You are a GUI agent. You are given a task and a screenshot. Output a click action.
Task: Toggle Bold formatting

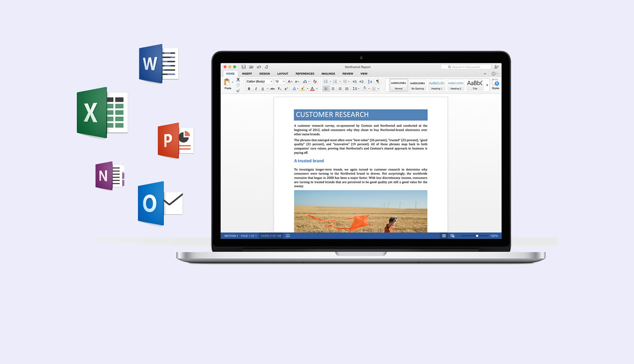tap(249, 89)
